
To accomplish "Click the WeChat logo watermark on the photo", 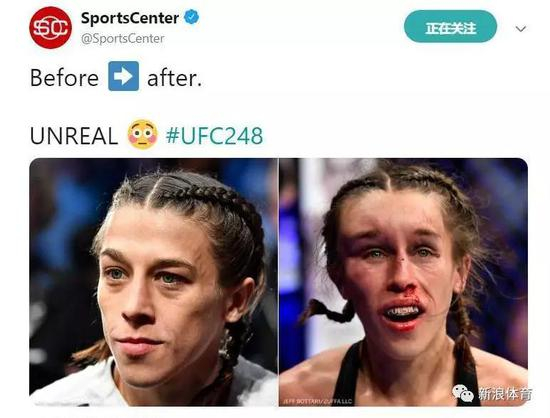I will [x=463, y=393].
